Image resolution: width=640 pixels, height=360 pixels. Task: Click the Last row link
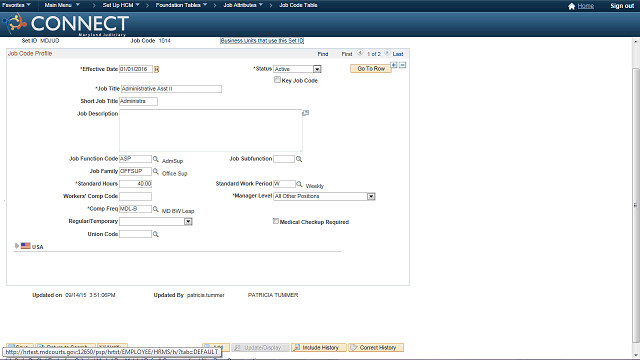pos(398,54)
